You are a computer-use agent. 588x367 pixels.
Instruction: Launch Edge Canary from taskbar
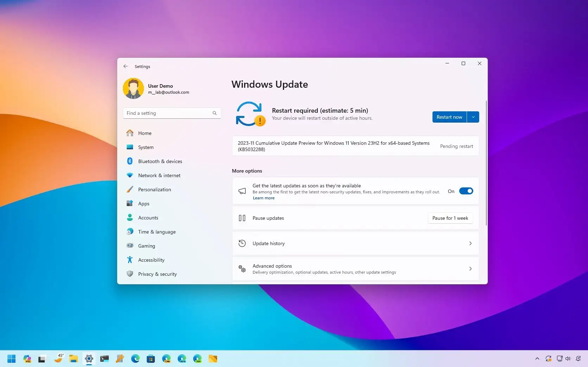(x=166, y=359)
